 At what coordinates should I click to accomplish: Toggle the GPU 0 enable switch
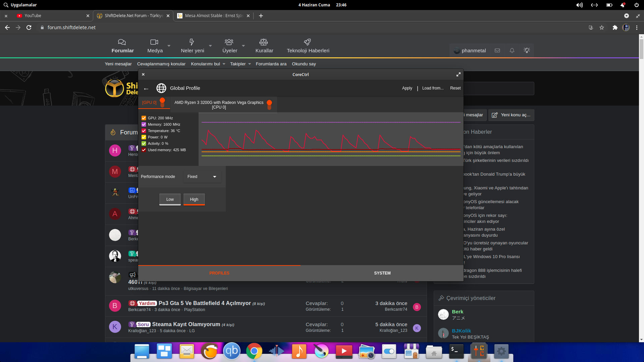162,102
